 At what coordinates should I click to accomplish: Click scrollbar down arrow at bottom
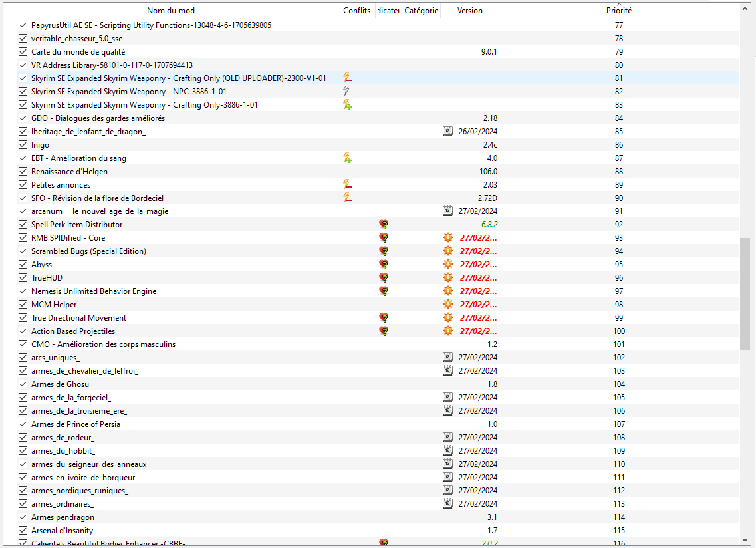(745, 540)
